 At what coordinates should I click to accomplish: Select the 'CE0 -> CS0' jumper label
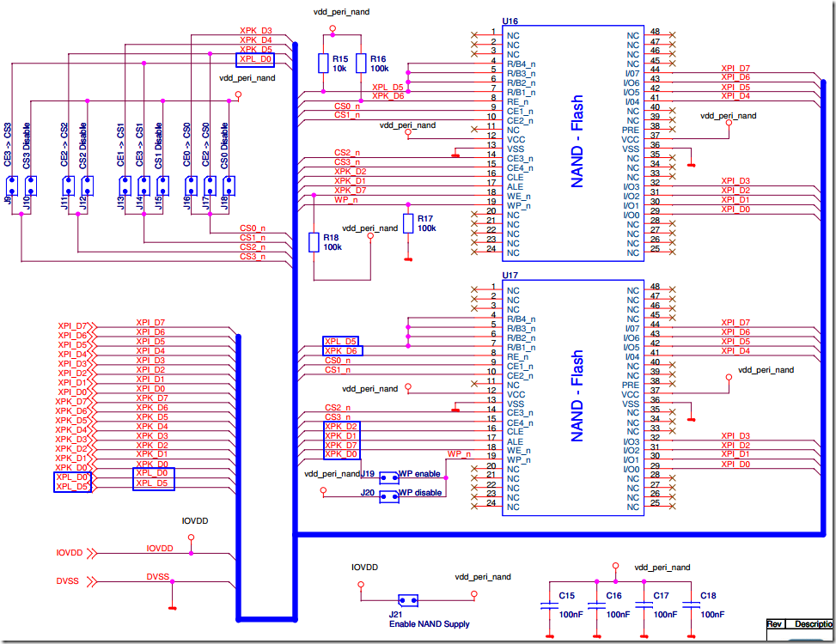[186, 144]
